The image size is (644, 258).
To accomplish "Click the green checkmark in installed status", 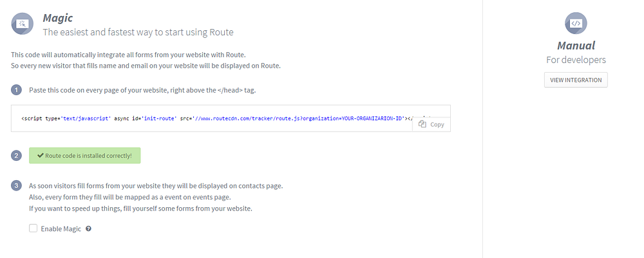I will click(40, 156).
